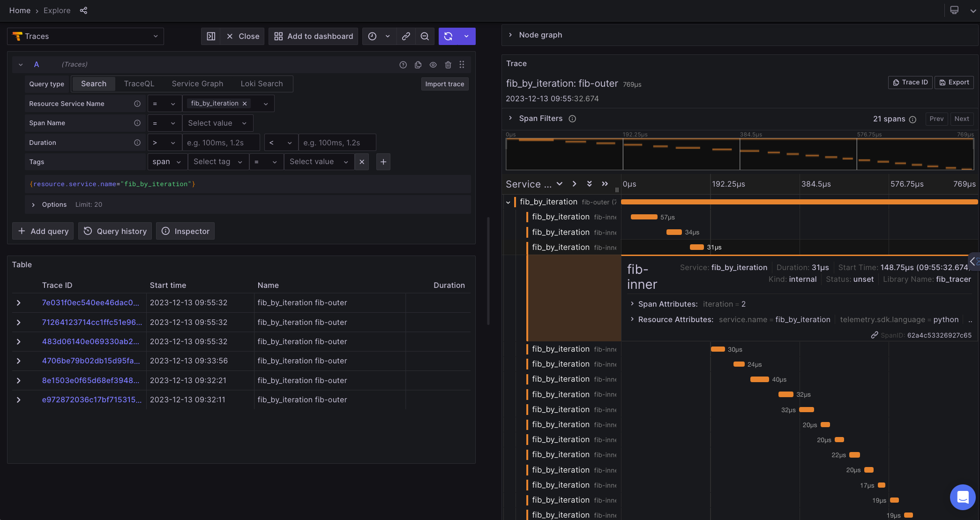Expand the Options section in the query editor
The height and width of the screenshot is (520, 980).
(33, 204)
